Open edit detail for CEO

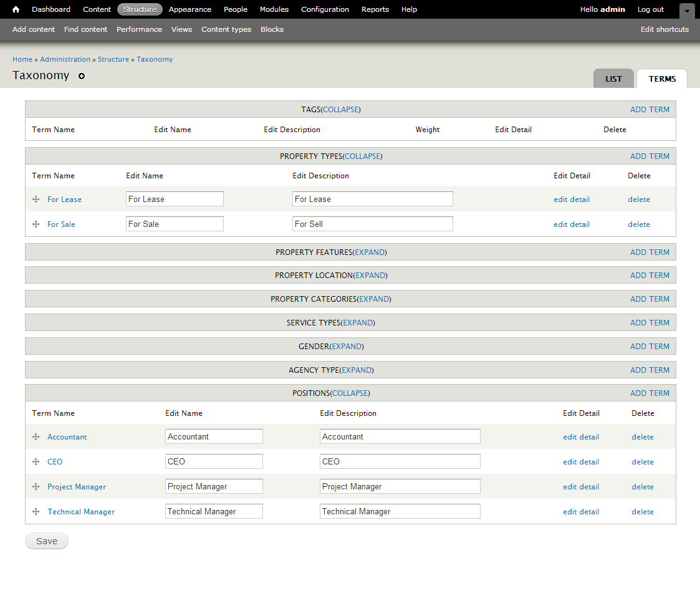pyautogui.click(x=581, y=461)
